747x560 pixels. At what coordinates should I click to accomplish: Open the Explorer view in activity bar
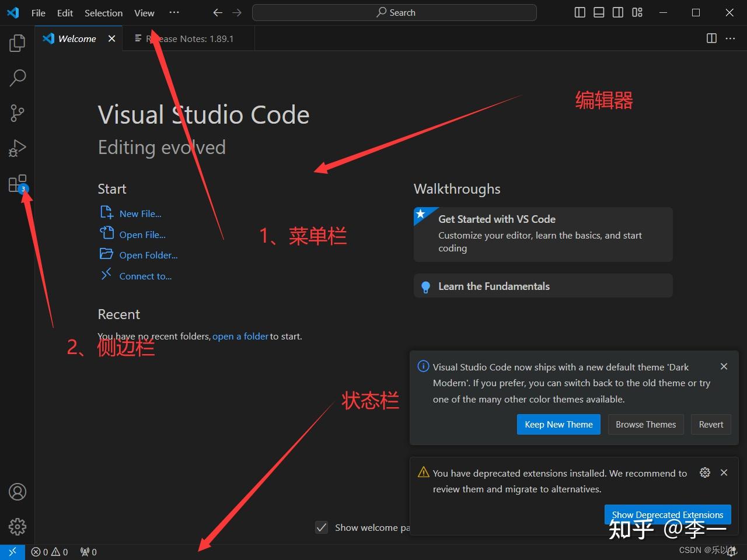click(17, 42)
